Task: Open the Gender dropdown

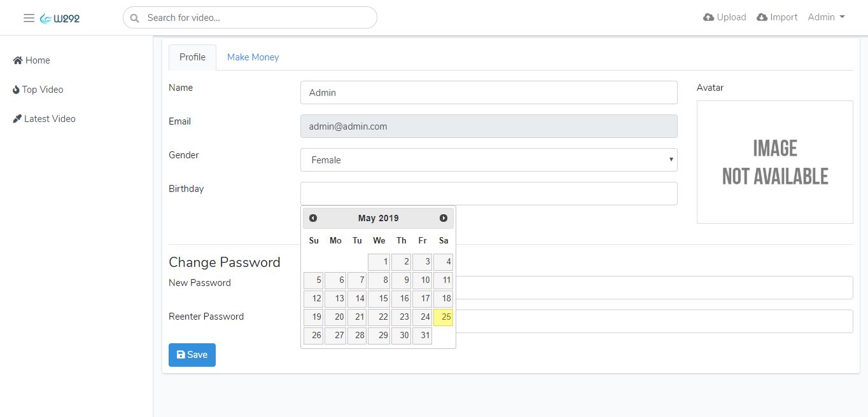Action: click(489, 160)
